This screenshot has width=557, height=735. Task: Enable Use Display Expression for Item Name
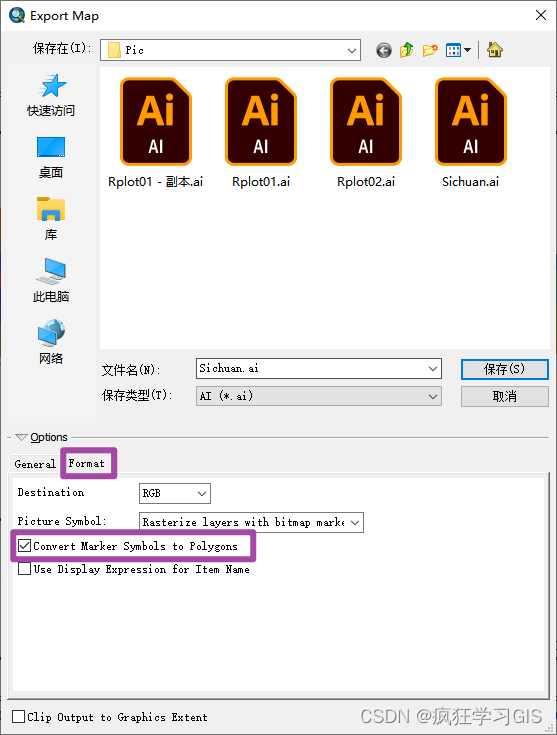pyautogui.click(x=24, y=569)
